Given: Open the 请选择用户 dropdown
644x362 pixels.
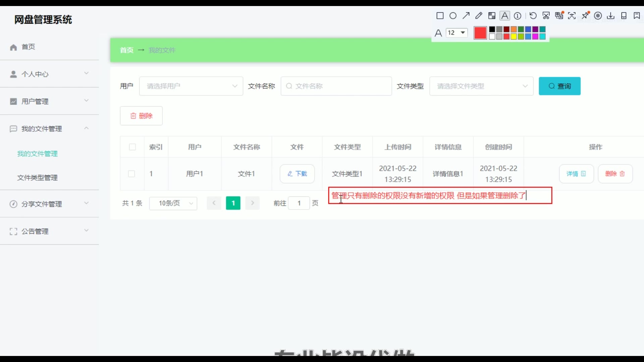Looking at the screenshot, I should [x=191, y=86].
